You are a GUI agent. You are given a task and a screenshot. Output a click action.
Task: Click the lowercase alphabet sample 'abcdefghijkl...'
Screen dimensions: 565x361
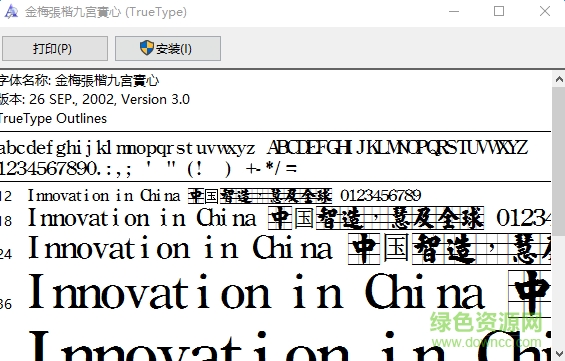[128, 148]
